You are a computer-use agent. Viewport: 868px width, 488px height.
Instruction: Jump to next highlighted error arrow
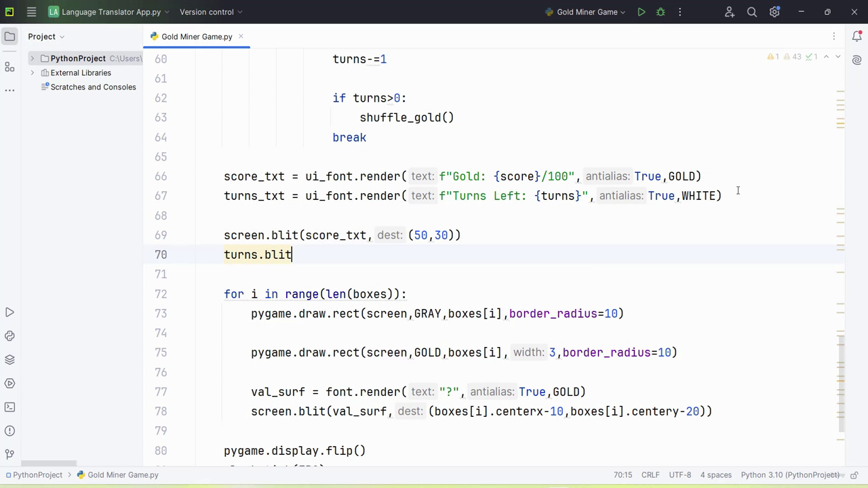pos(838,57)
